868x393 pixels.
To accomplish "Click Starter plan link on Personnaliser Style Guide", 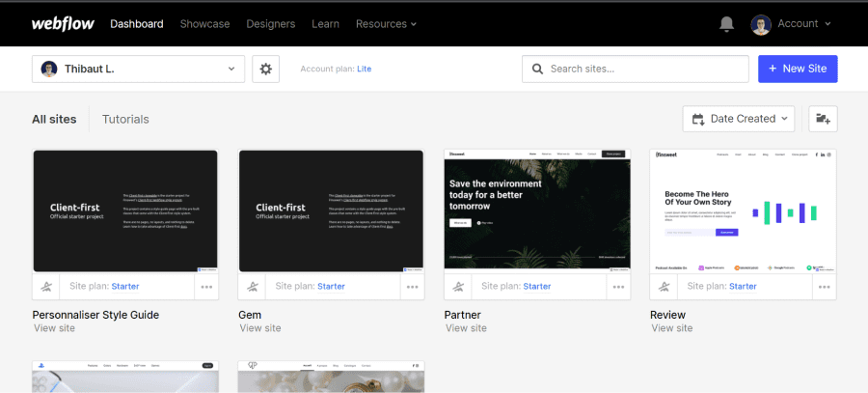I will point(125,287).
